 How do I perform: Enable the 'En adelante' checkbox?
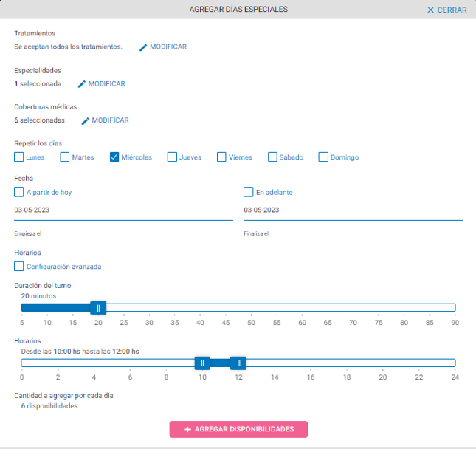[x=249, y=192]
